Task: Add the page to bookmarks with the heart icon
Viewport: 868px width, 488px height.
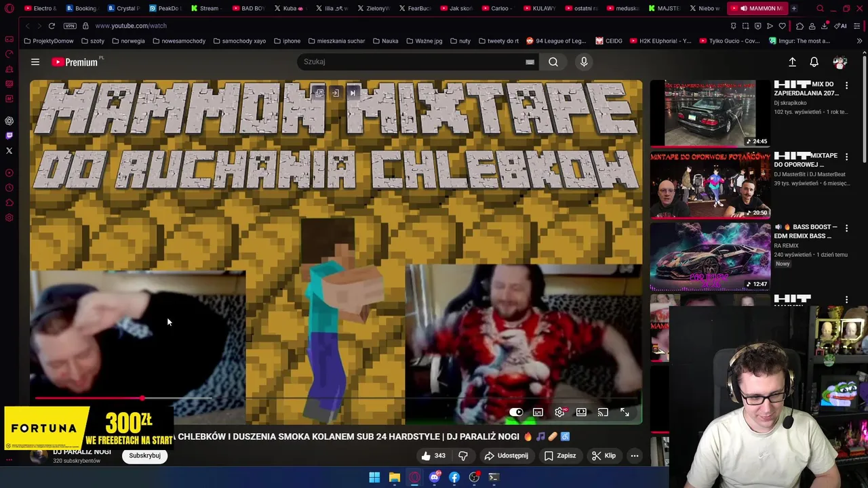Action: tap(782, 26)
